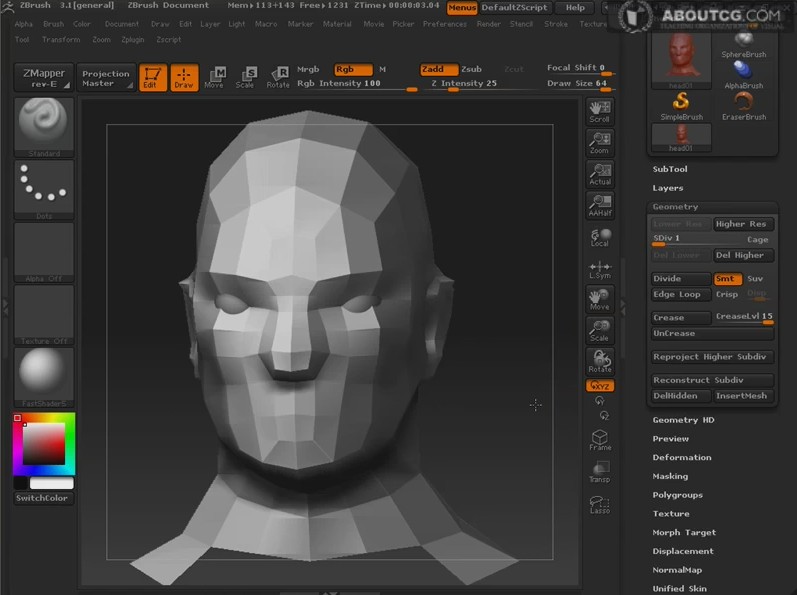Viewport: 797px width, 595px height.
Task: Click the Actual size icon
Action: click(x=600, y=174)
